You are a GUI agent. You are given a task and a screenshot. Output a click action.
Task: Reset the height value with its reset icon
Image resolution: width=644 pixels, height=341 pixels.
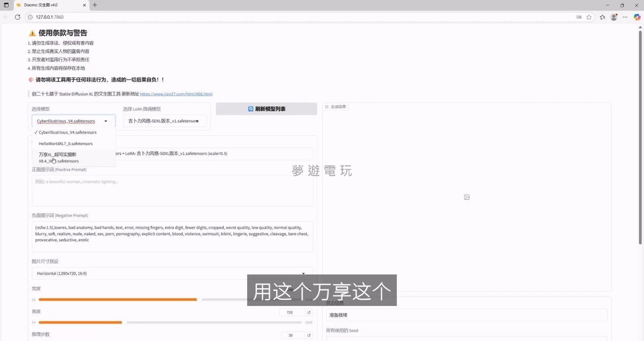pos(309,312)
